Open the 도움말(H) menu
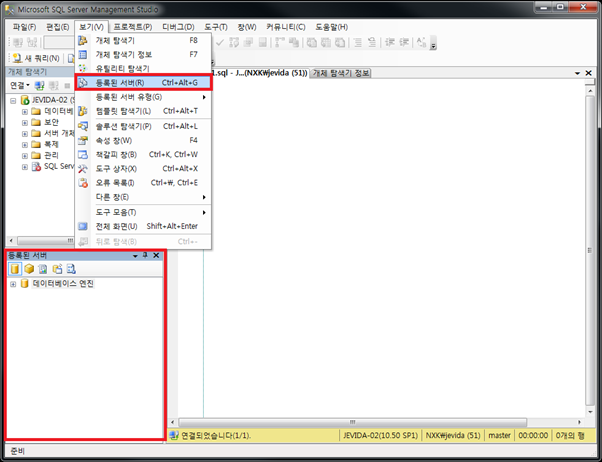This screenshot has width=602, height=462. [x=332, y=27]
